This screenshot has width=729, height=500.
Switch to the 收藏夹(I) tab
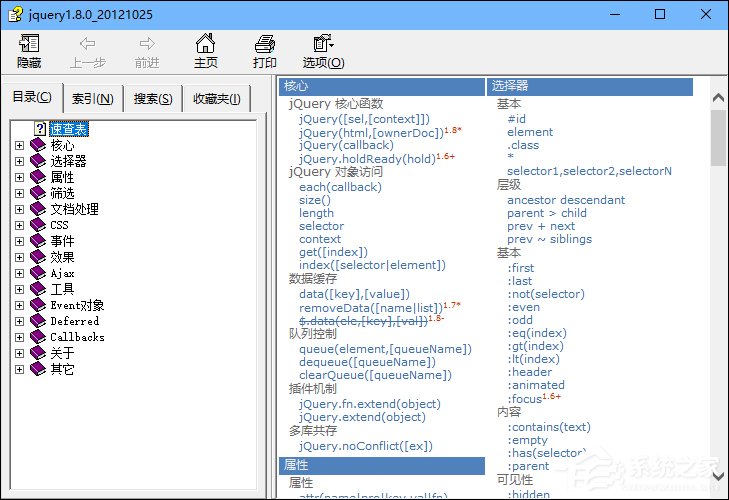(217, 99)
